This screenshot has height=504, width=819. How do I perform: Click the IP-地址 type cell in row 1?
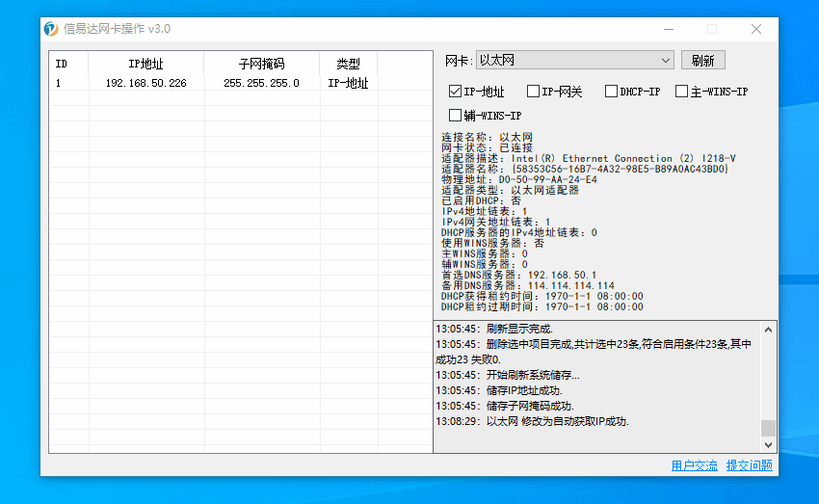click(349, 83)
